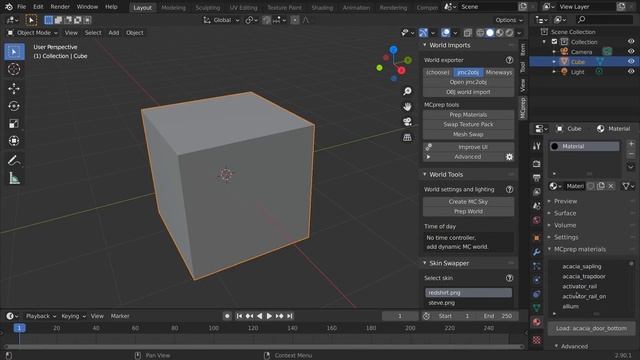Open the Material properties tab icon
Viewport: 640px width, 360px height.
point(537,322)
